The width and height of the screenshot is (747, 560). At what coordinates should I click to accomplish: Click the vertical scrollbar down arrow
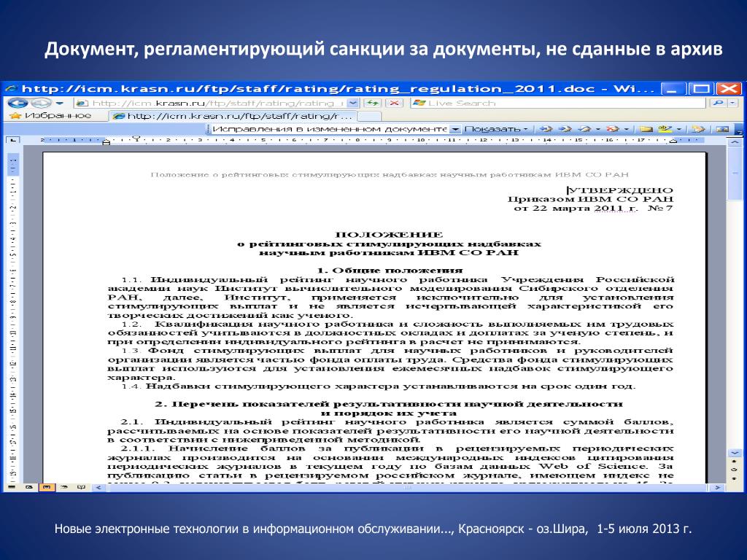coord(734,452)
